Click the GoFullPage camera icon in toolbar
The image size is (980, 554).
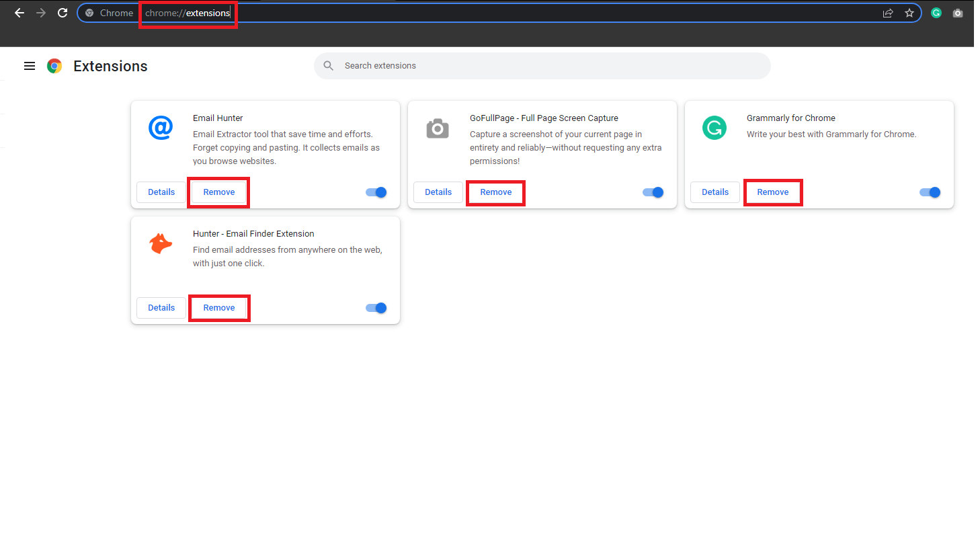(x=958, y=13)
